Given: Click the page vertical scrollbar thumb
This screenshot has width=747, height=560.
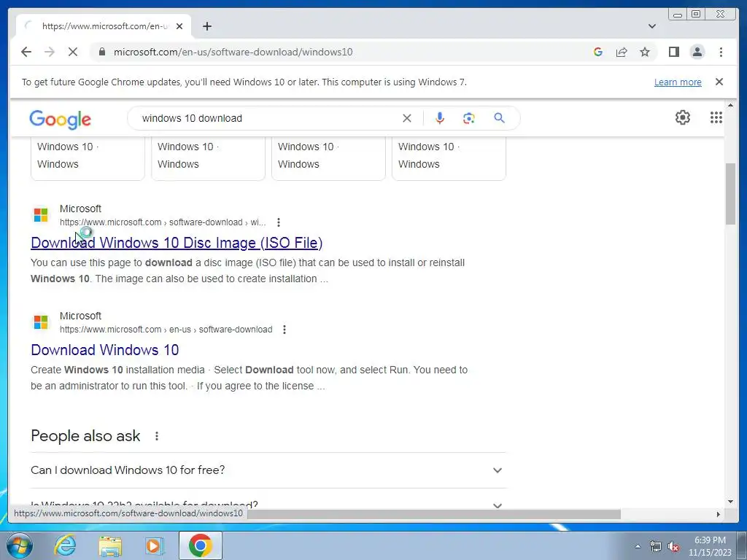Looking at the screenshot, I should point(730,193).
